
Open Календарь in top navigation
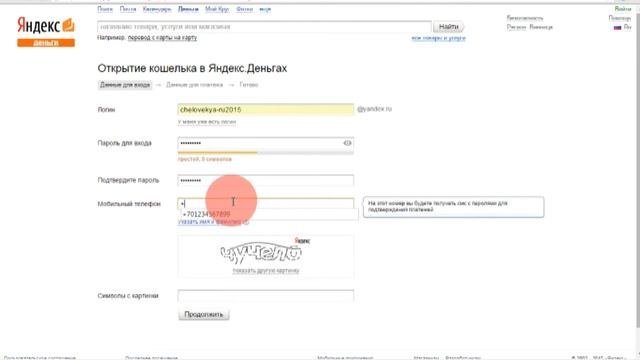point(157,9)
